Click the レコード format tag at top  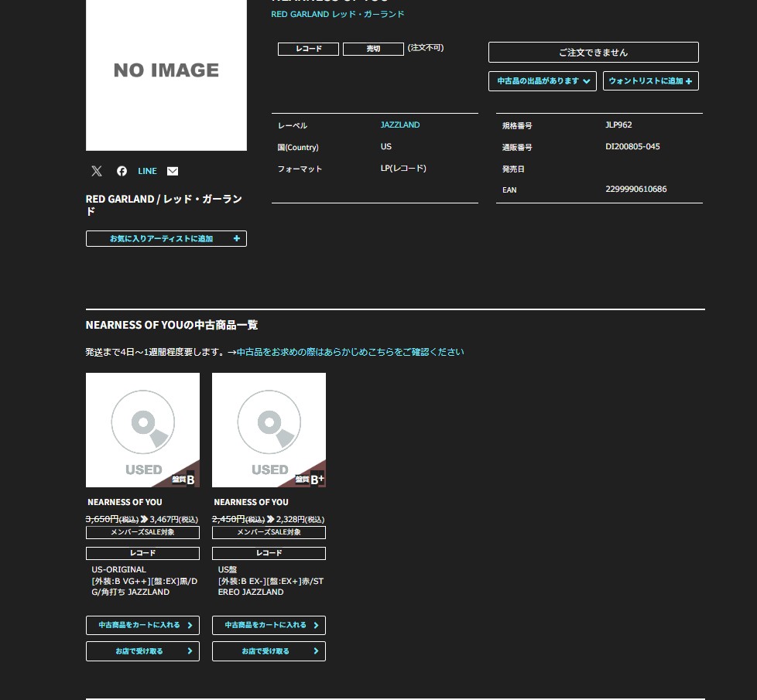coord(309,49)
